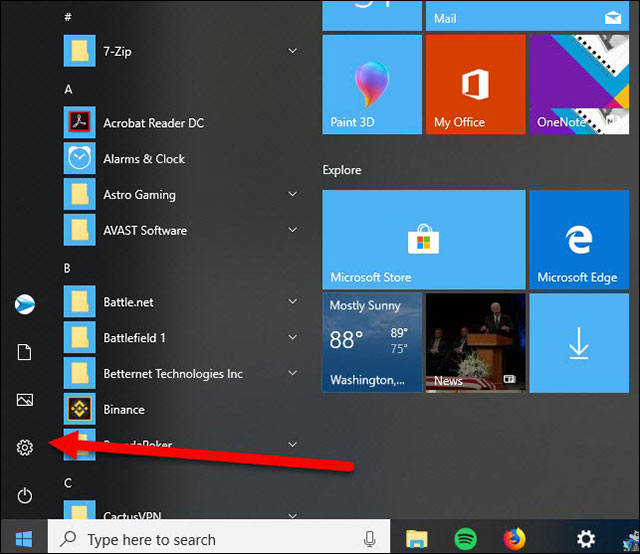The image size is (640, 554).
Task: Click the 'Binance' label
Action: [124, 410]
